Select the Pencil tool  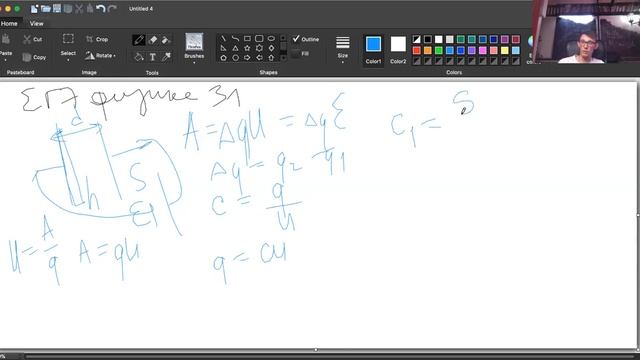(139, 40)
